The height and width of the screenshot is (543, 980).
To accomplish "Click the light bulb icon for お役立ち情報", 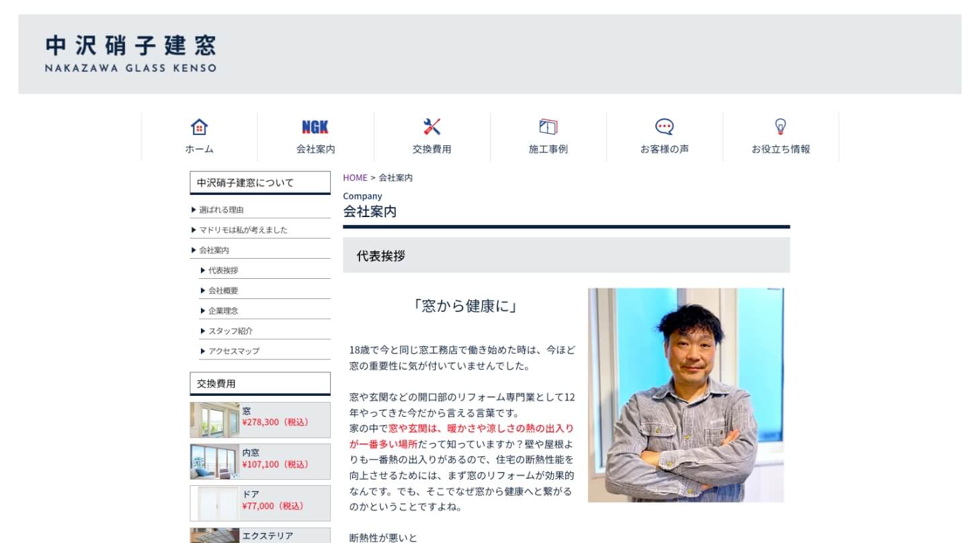I will 780,126.
